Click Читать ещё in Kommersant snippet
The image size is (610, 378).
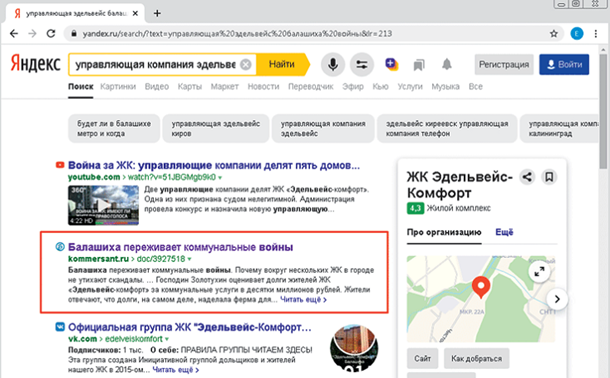[x=303, y=300]
